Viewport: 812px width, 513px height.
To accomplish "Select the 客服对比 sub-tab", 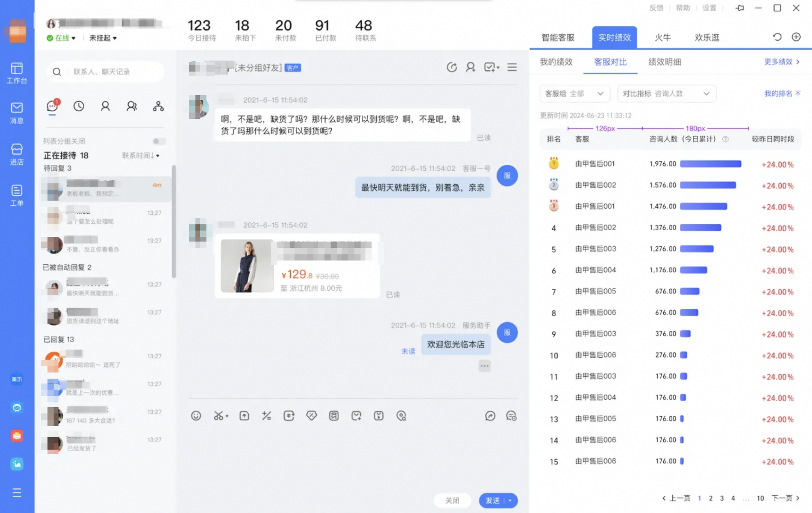I will 610,62.
